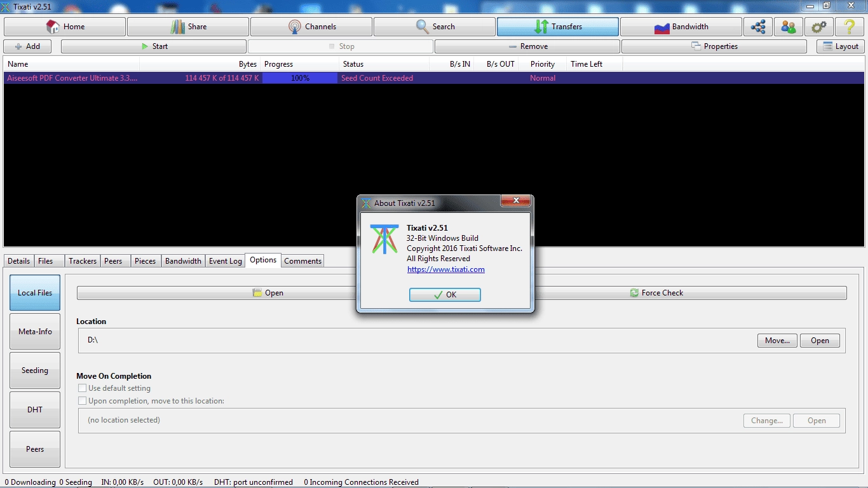
Task: Select the Local Files options category
Action: pos(35,293)
